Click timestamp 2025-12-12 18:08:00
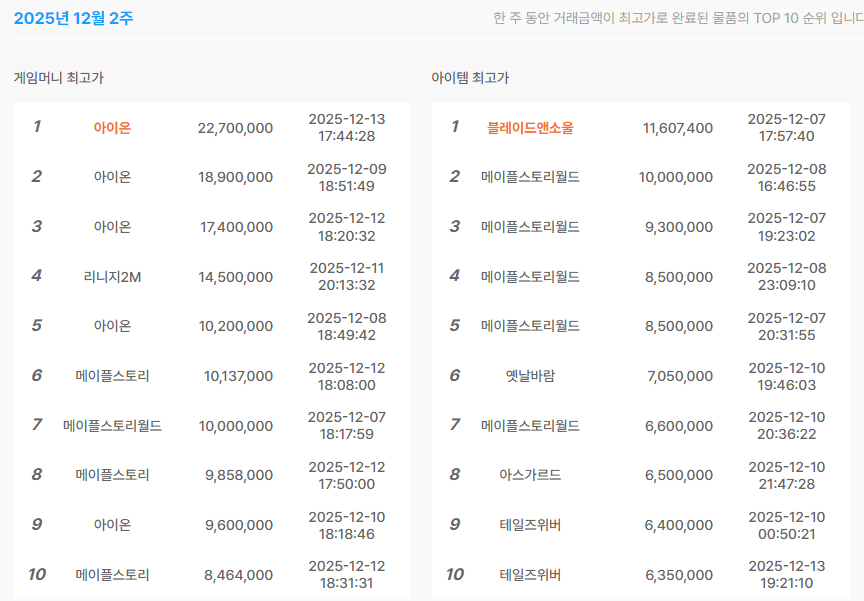 [x=347, y=376]
